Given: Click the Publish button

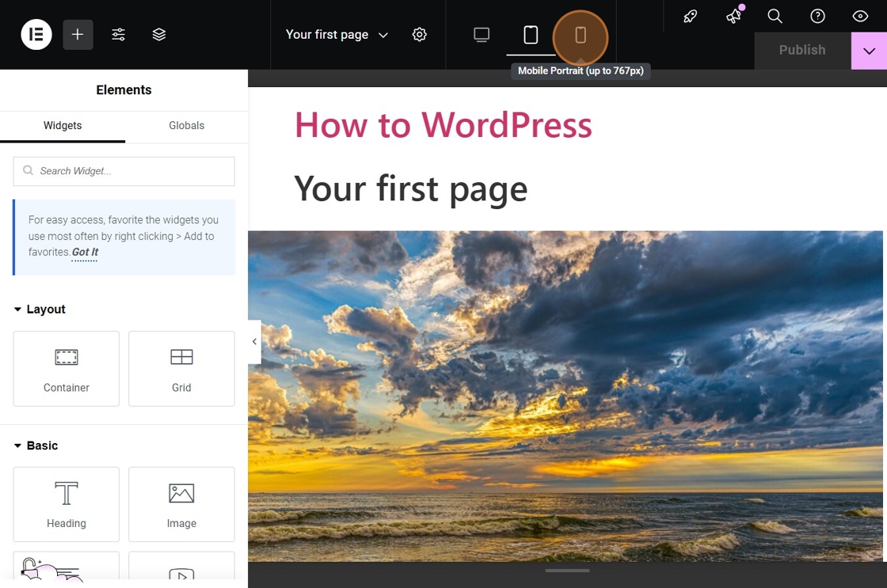Looking at the screenshot, I should pos(802,51).
